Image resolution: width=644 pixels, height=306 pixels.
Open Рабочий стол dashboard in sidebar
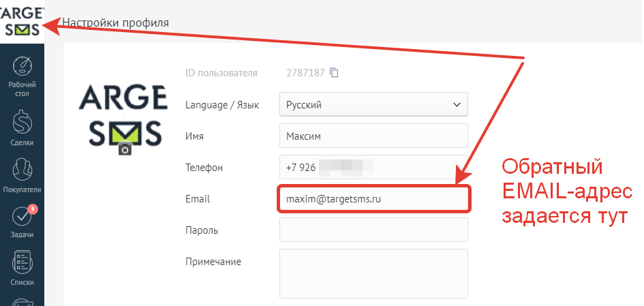(22, 77)
